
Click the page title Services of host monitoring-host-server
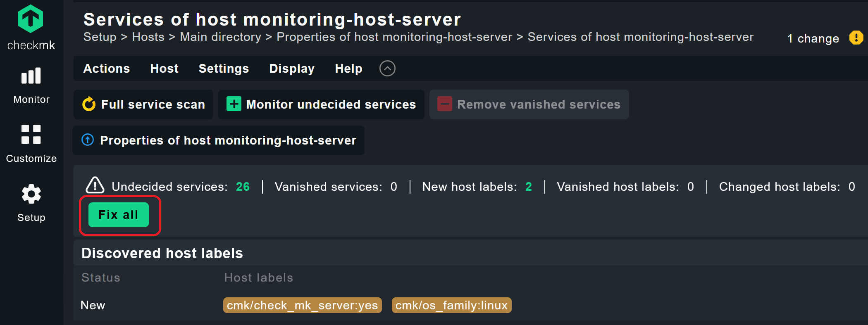point(272,19)
